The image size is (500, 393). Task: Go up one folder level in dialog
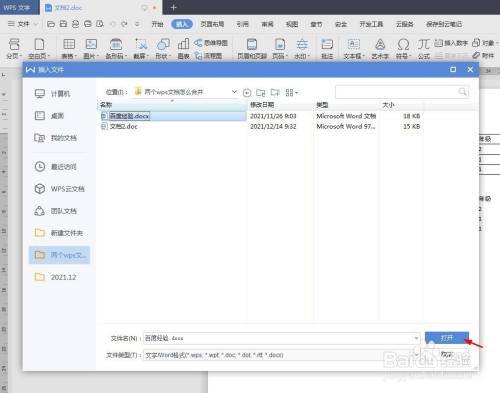261,92
